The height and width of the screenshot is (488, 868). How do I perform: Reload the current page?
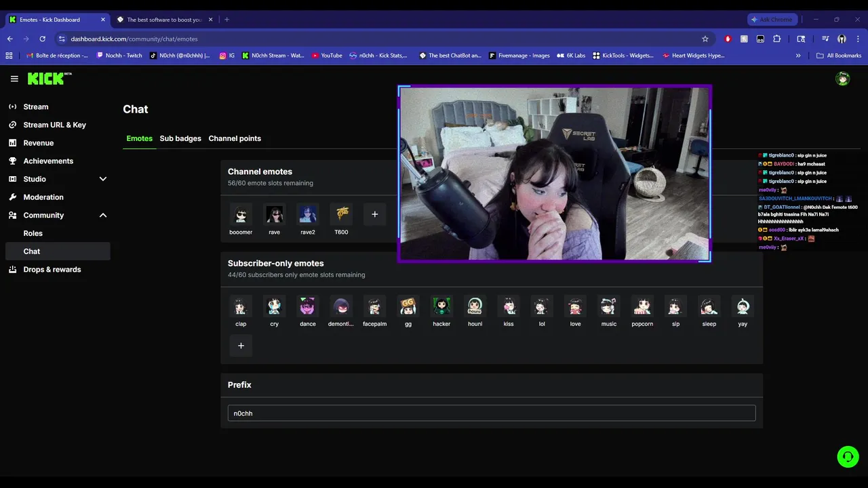[x=42, y=39]
